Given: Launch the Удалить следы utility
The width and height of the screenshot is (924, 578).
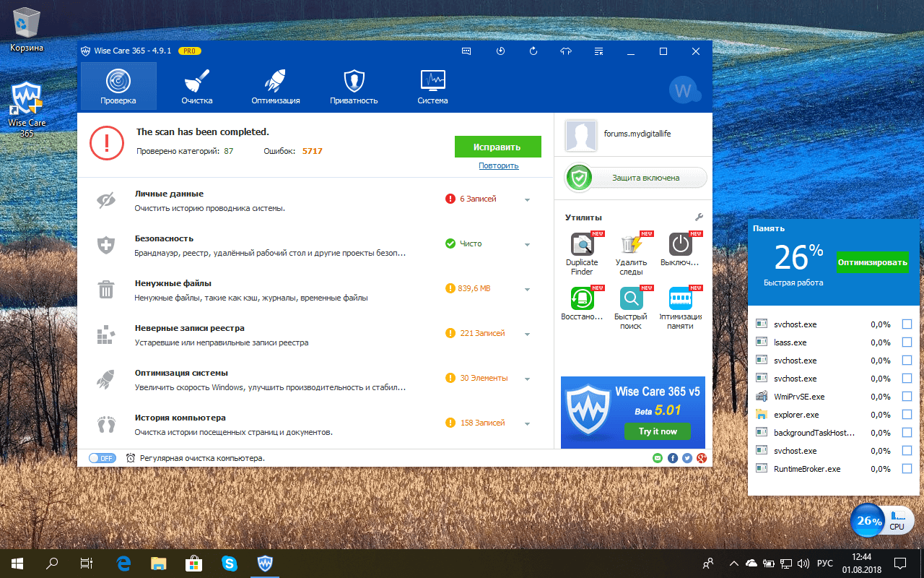Looking at the screenshot, I should tap(631, 245).
